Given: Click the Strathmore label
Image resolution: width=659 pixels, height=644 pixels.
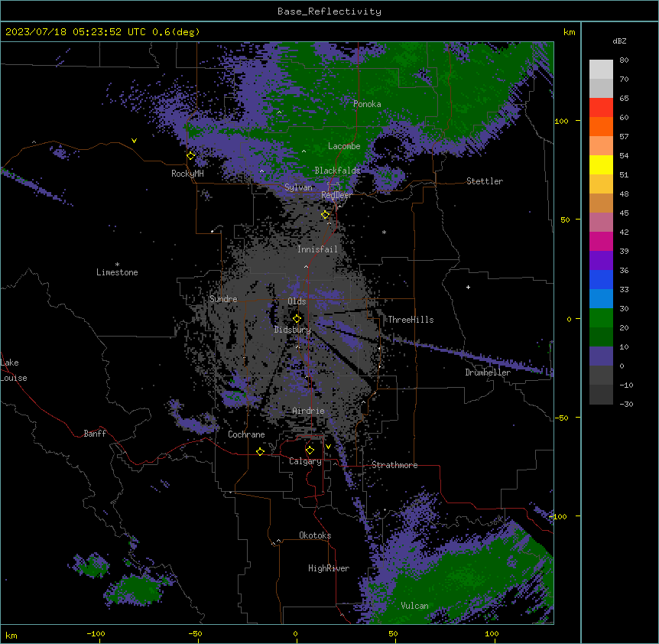Looking at the screenshot, I should coord(394,465).
